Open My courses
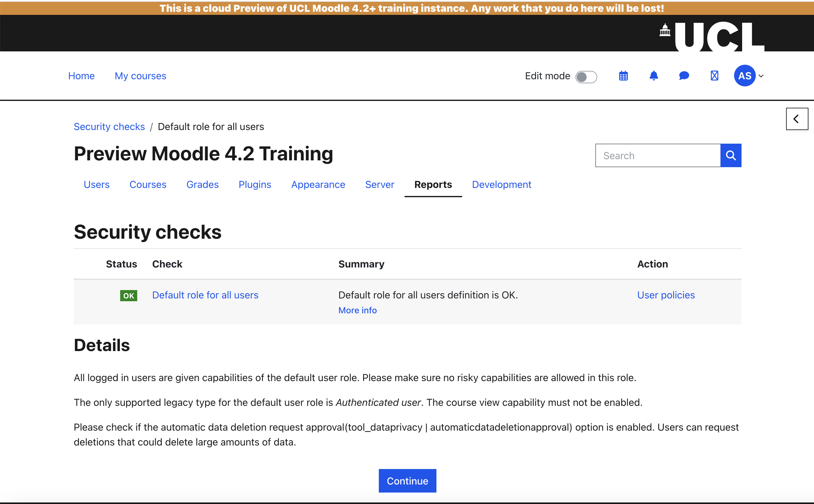Viewport: 814px width, 504px height. pos(140,76)
